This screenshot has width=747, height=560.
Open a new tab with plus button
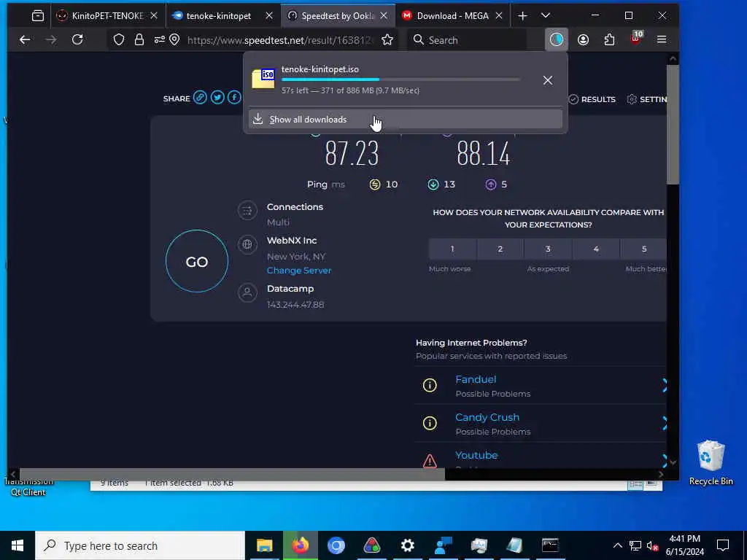coord(522,16)
